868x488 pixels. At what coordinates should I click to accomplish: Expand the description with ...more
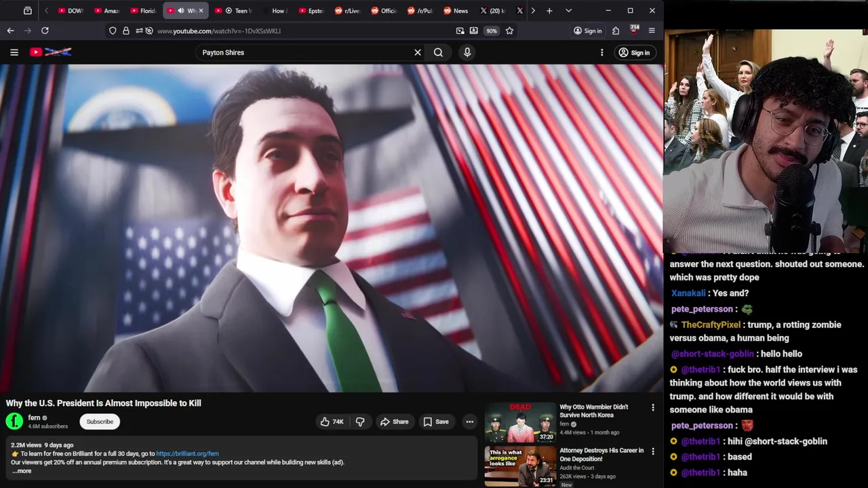pos(22,471)
